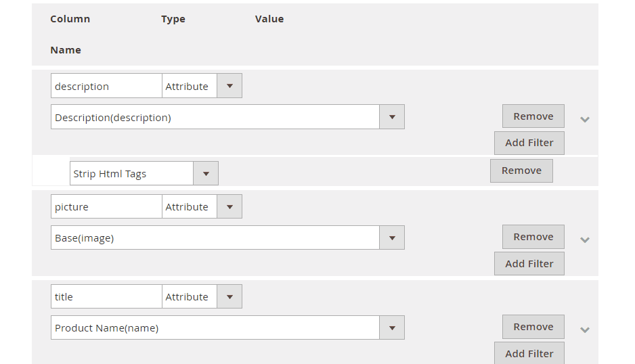Expand the description row chevron
This screenshot has width=635, height=364.
point(584,120)
